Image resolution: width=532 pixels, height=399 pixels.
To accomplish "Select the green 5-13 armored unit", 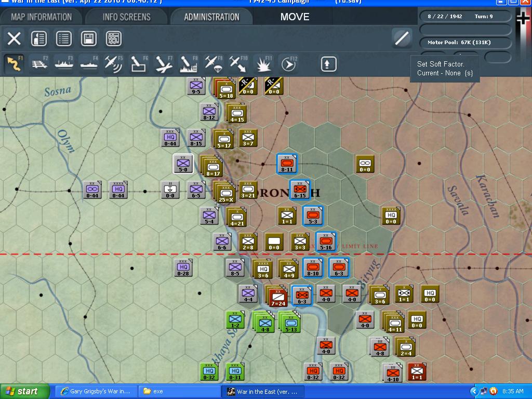I will click(291, 323).
